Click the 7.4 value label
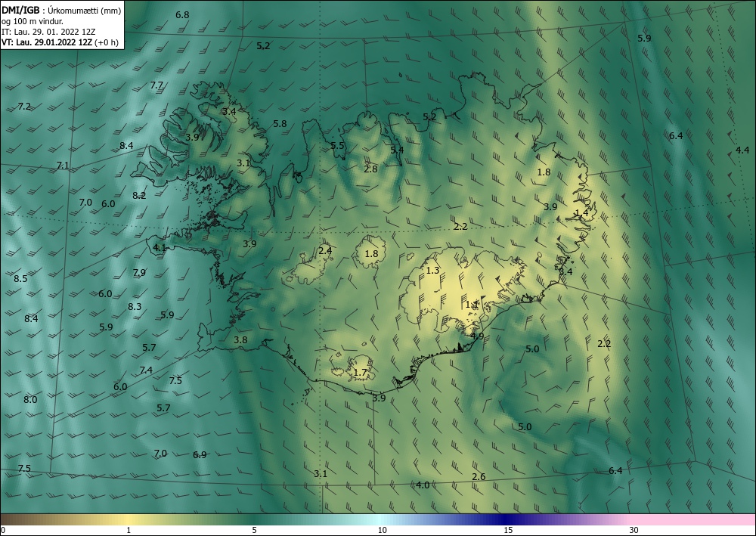The height and width of the screenshot is (536, 756). pyautogui.click(x=146, y=370)
